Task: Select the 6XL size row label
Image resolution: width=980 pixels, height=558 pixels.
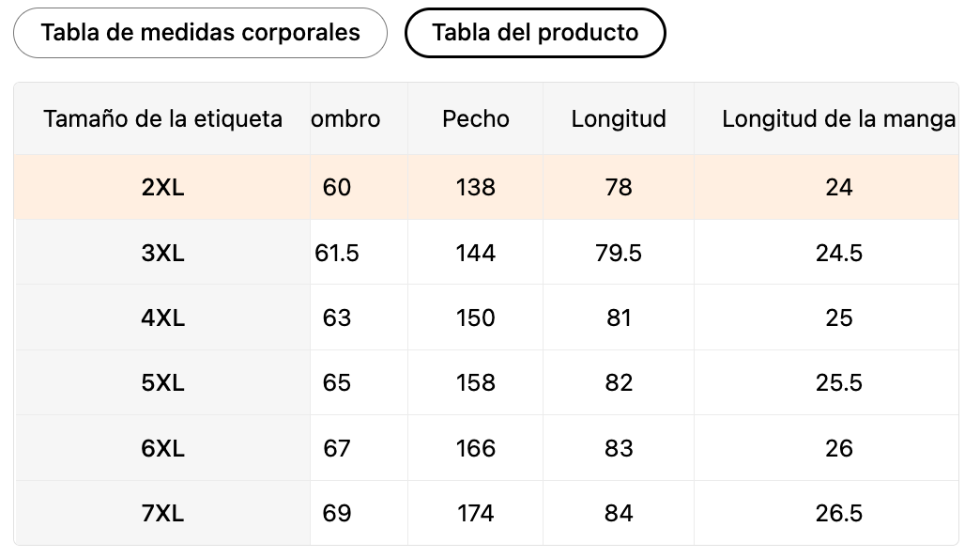Action: [162, 448]
